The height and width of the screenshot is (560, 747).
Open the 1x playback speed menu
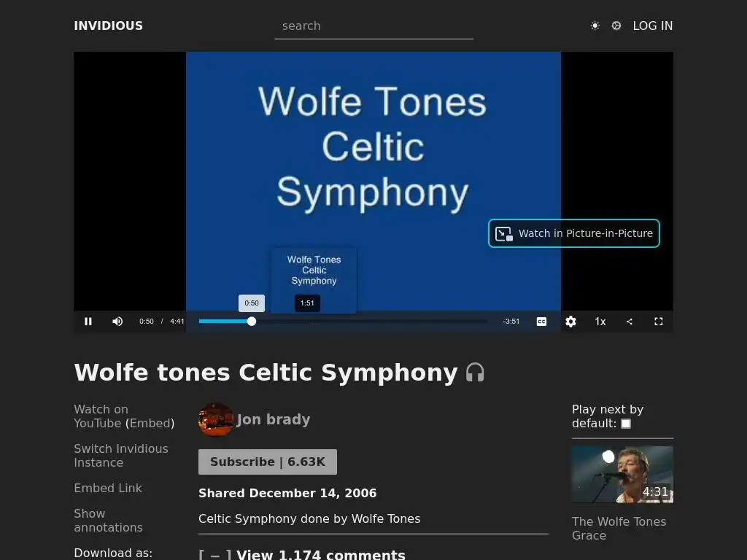[x=600, y=322]
